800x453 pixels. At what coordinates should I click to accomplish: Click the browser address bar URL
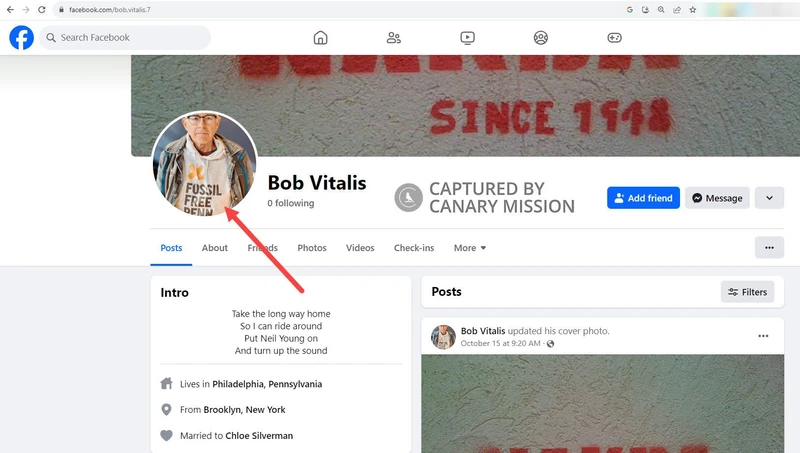pos(110,10)
